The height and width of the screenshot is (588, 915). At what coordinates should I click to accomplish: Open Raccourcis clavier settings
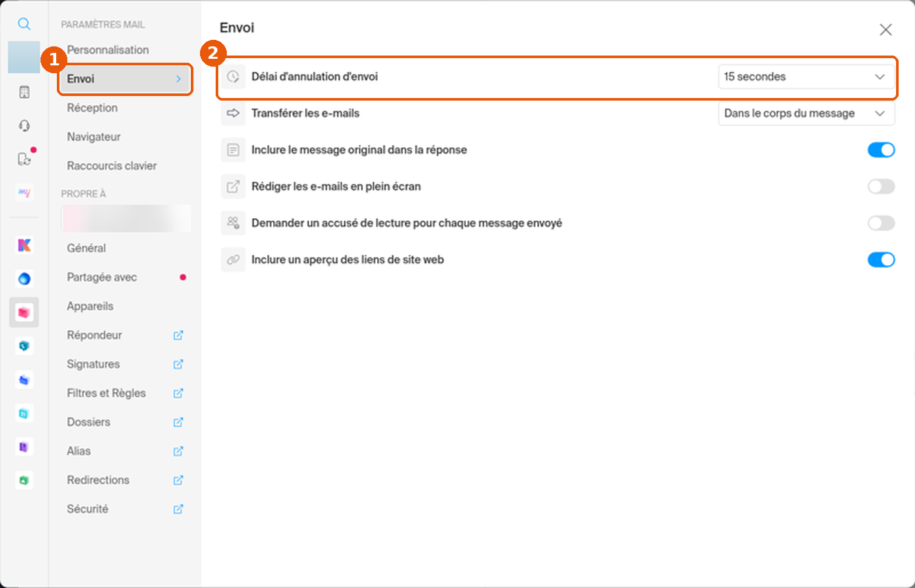coord(112,166)
